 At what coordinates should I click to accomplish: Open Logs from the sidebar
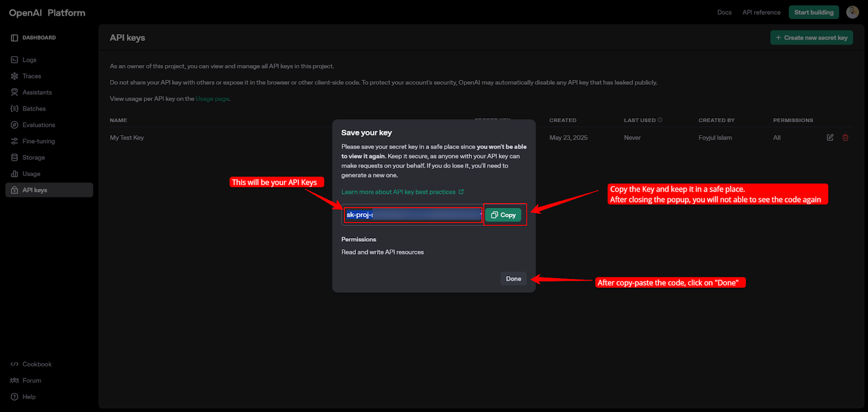(29, 60)
